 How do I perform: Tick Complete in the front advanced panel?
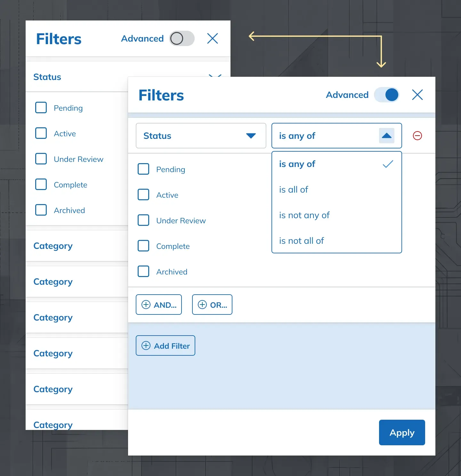point(143,246)
